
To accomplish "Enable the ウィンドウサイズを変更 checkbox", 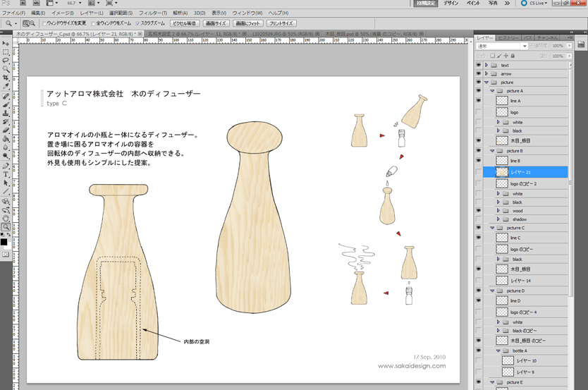I will pyautogui.click(x=44, y=23).
